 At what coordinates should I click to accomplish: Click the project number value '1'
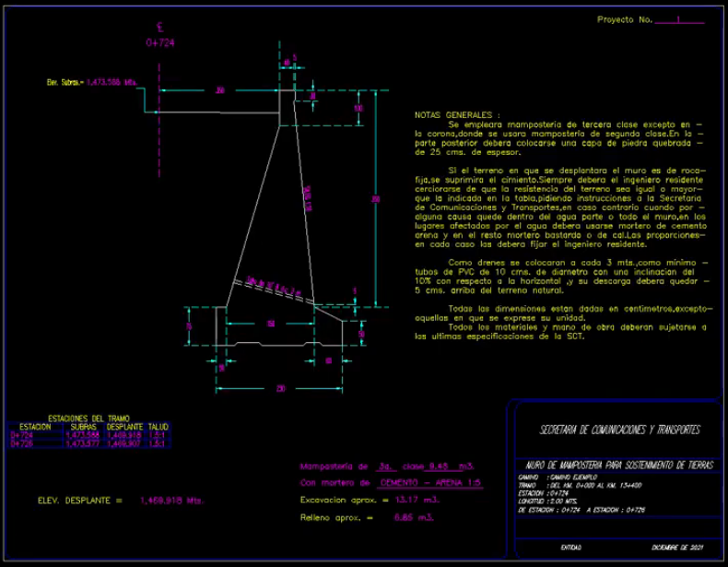678,19
